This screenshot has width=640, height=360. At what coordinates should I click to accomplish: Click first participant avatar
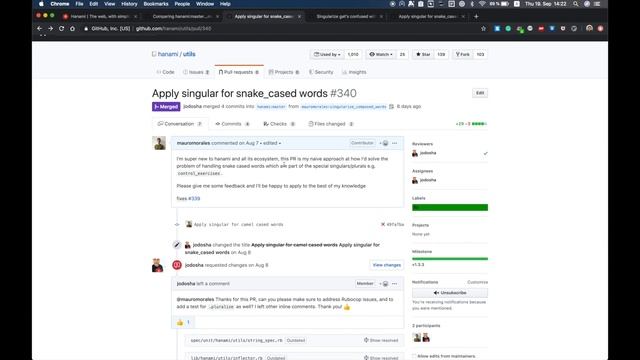417,338
